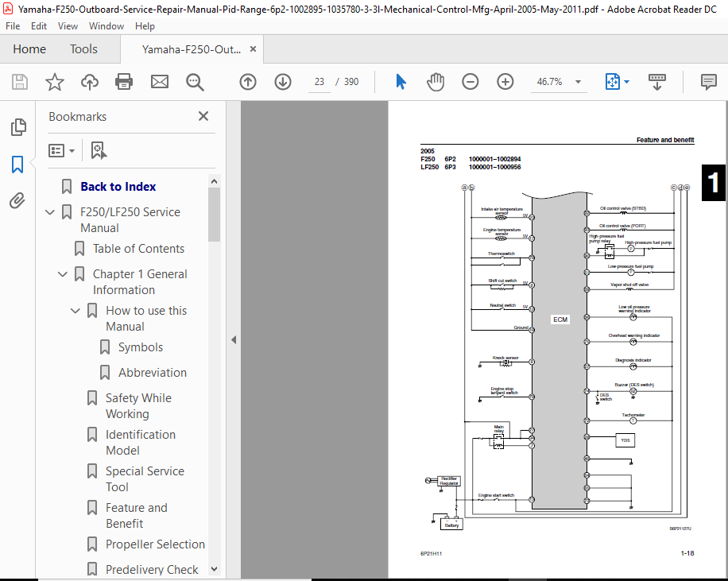Select the Yamaha-F250-Out... document tab
This screenshot has height=581, width=728.
pyautogui.click(x=192, y=49)
